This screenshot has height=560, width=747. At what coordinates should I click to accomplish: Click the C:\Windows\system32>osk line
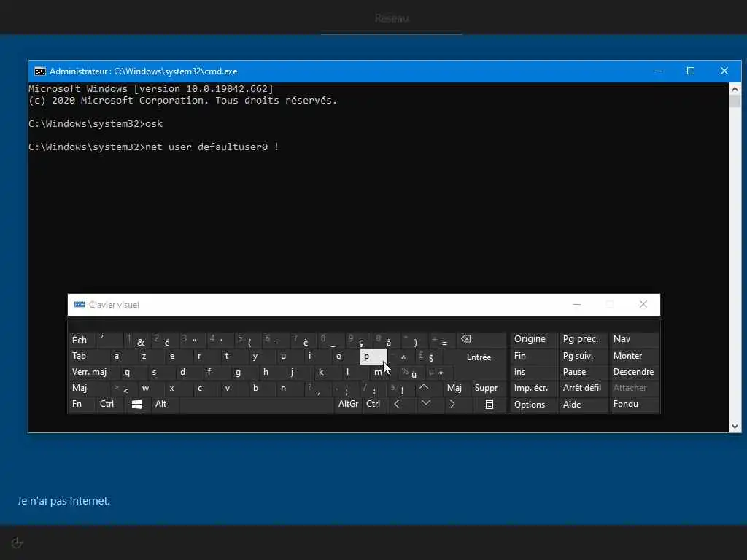[96, 124]
